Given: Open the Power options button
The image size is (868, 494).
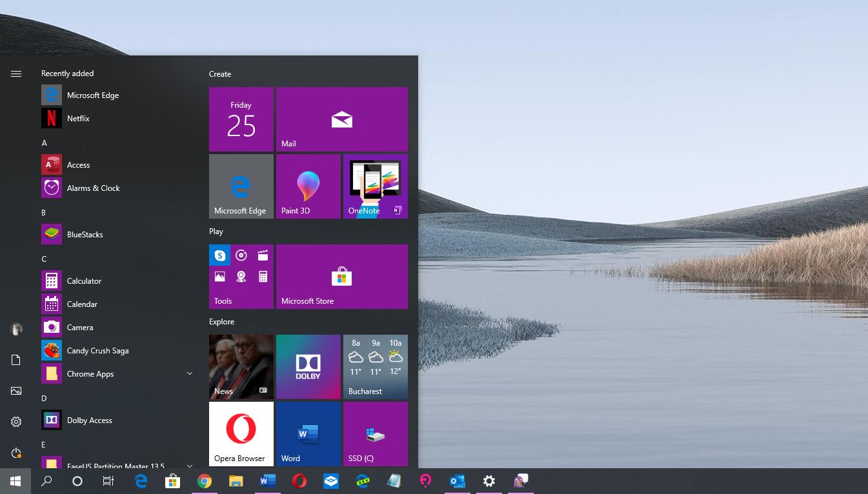Looking at the screenshot, I should (16, 453).
